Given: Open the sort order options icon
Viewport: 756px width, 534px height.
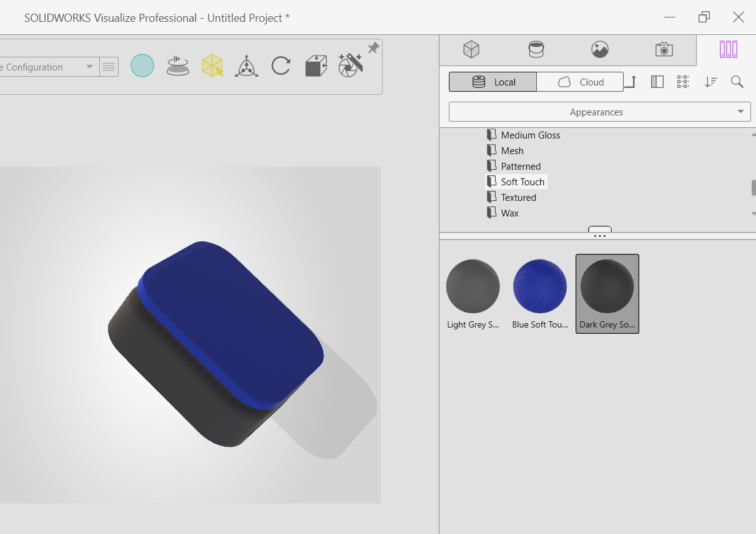Looking at the screenshot, I should (x=710, y=82).
